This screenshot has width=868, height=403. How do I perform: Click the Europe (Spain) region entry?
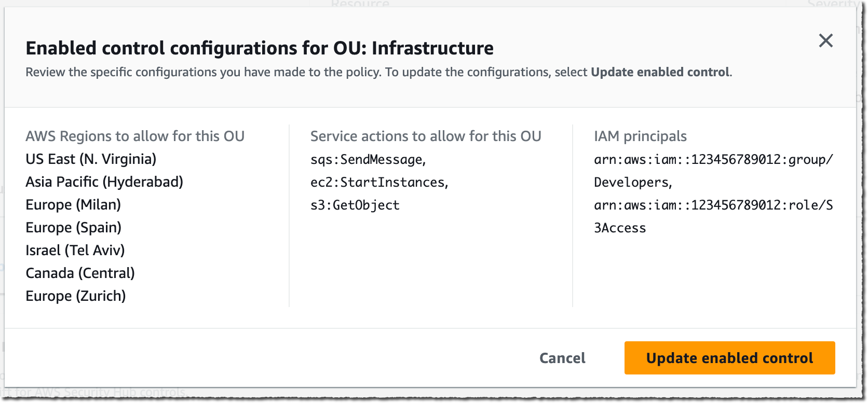pyautogui.click(x=73, y=227)
